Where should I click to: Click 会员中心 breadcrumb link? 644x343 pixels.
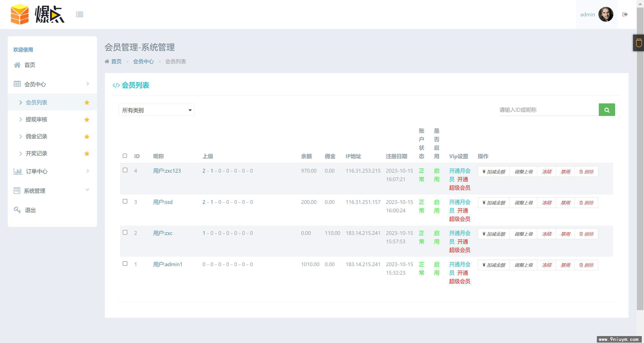143,61
